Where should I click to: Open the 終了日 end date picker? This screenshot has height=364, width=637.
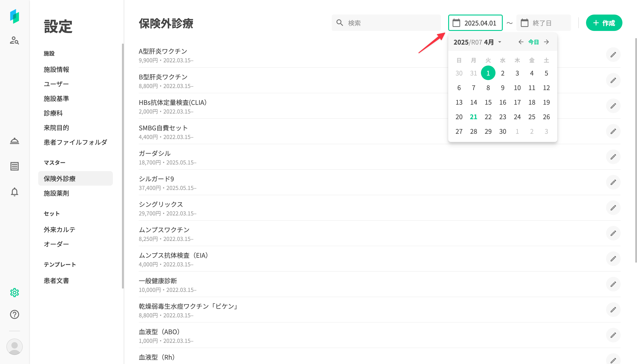click(543, 23)
